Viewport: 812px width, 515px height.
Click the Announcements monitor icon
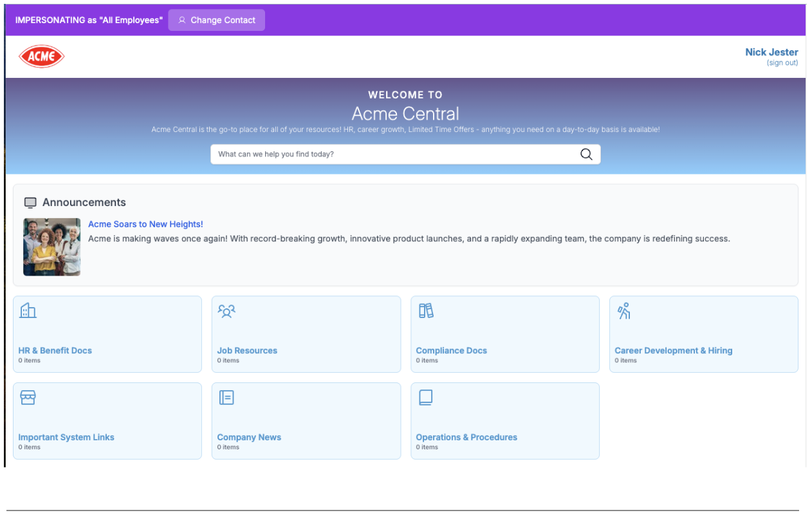pyautogui.click(x=30, y=203)
